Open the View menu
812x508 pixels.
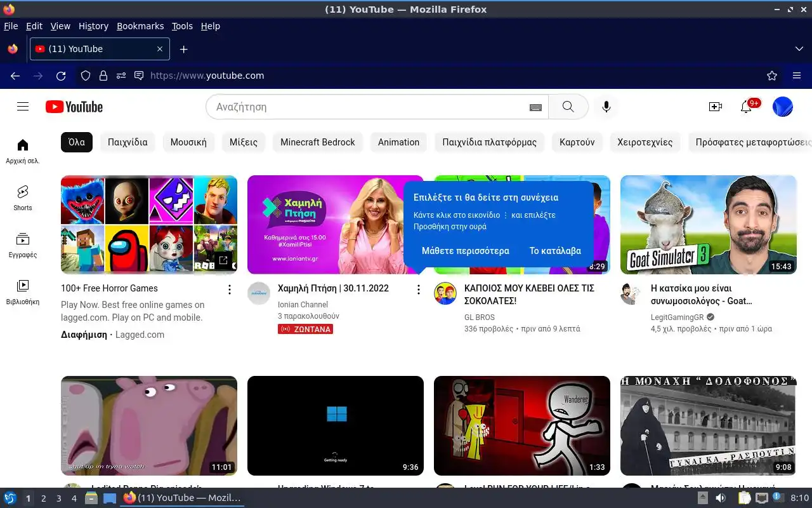click(x=60, y=26)
